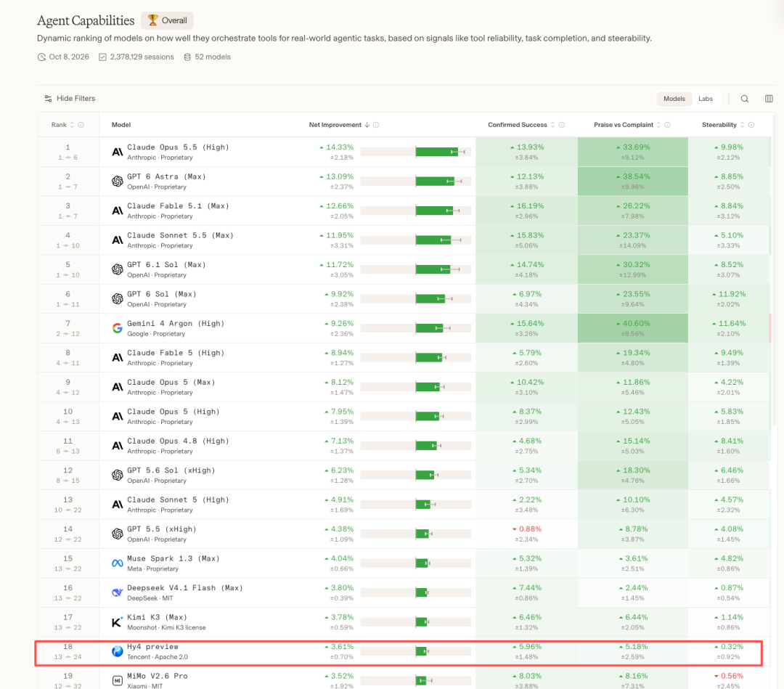Screen dimensions: 784x689
Task: Open the Claude Fable 5.1 (Max) model entry
Action: pos(178,206)
